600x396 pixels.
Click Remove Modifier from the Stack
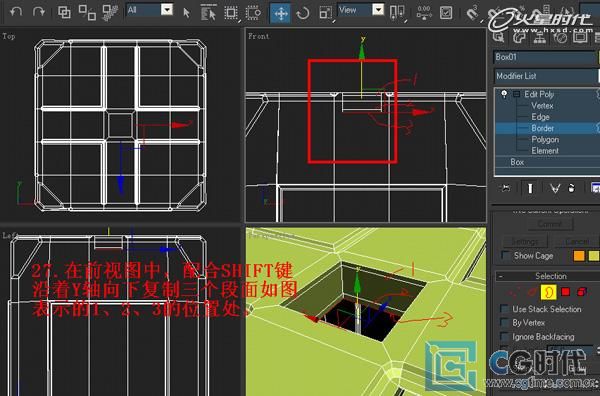571,188
